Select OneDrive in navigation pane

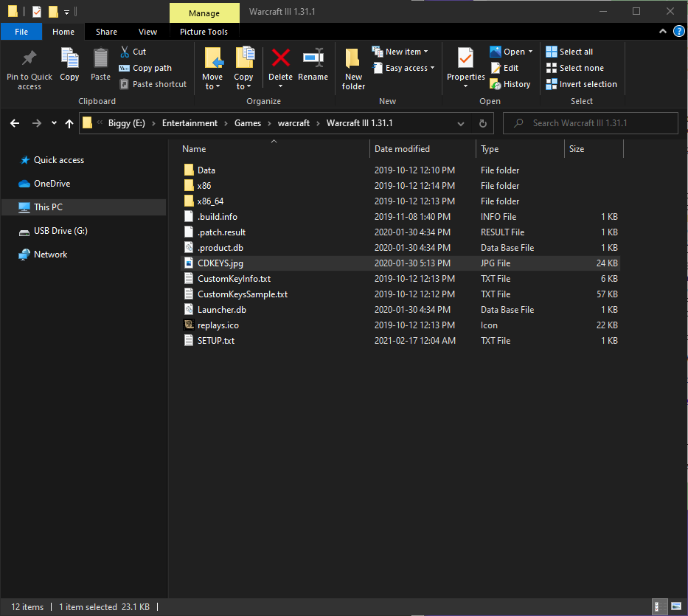tap(52, 184)
